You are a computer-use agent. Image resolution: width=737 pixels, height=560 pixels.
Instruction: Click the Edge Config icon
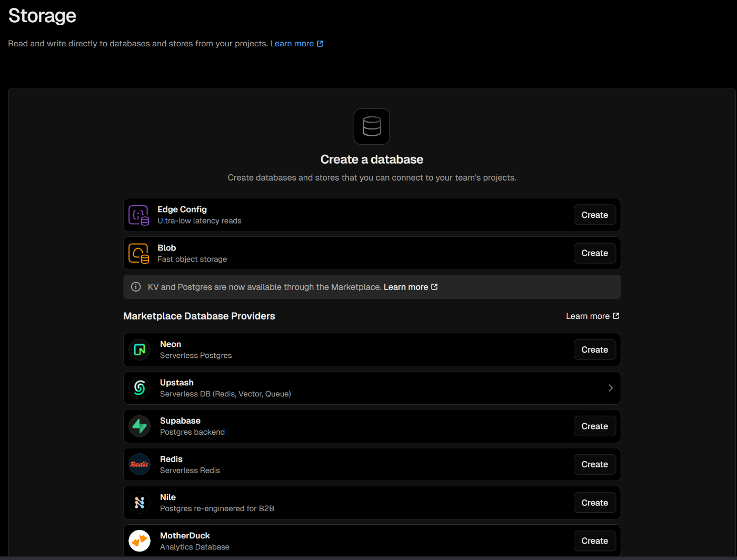pyautogui.click(x=139, y=215)
